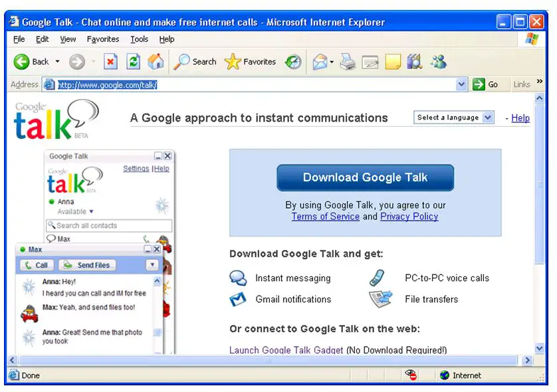Open the Select a language dropdown

pos(453,118)
